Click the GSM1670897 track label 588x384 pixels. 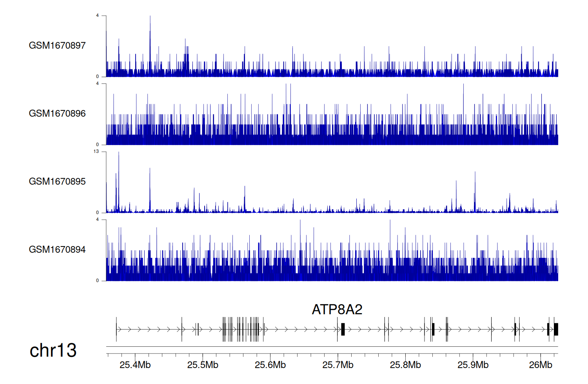[57, 45]
